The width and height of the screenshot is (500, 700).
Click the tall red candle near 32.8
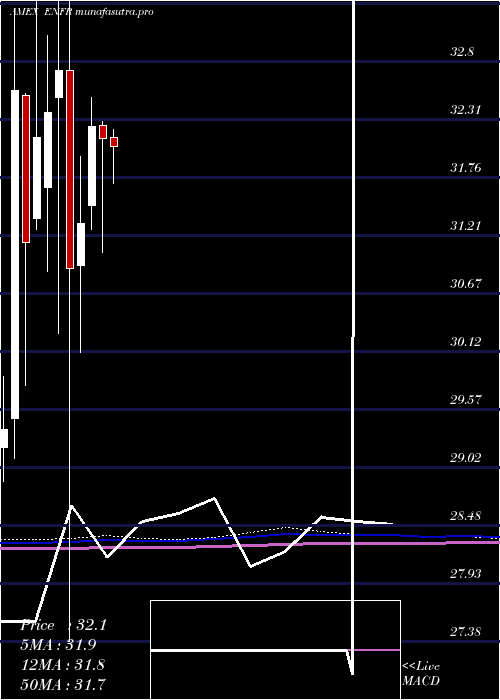click(x=70, y=169)
